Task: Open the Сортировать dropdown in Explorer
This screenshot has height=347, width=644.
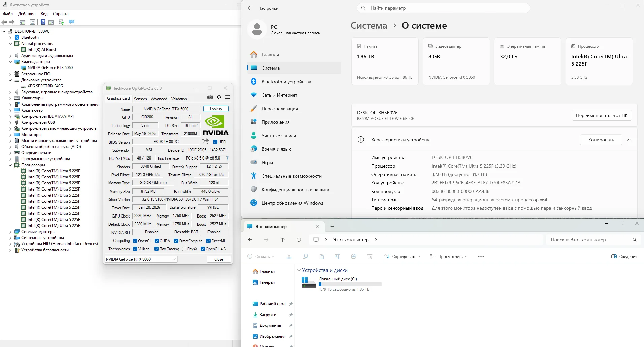Action: (402, 257)
